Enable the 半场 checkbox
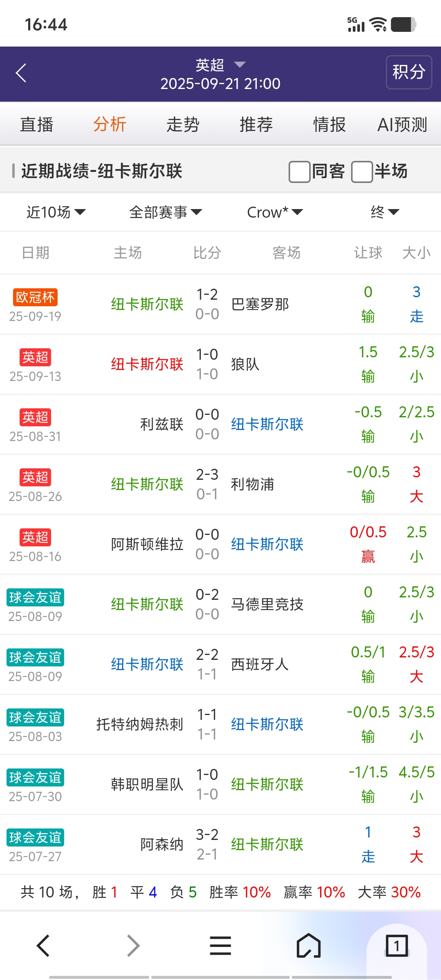The image size is (441, 980). [x=362, y=171]
